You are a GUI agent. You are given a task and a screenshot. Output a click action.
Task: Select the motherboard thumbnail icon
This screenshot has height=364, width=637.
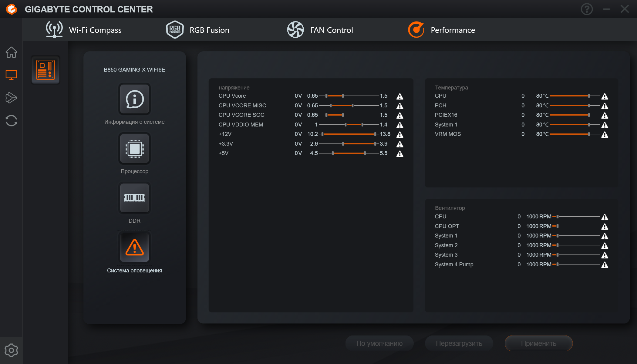tap(45, 70)
